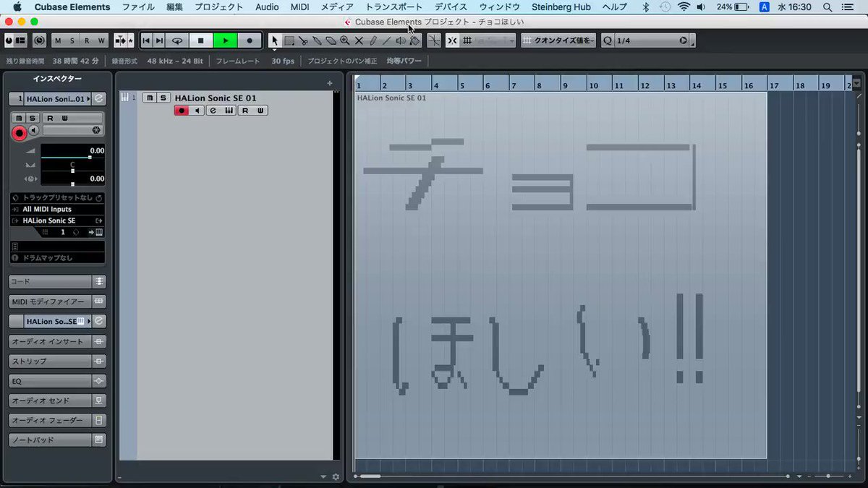The height and width of the screenshot is (488, 868).
Task: Click Add Track plus icon
Action: tap(330, 83)
